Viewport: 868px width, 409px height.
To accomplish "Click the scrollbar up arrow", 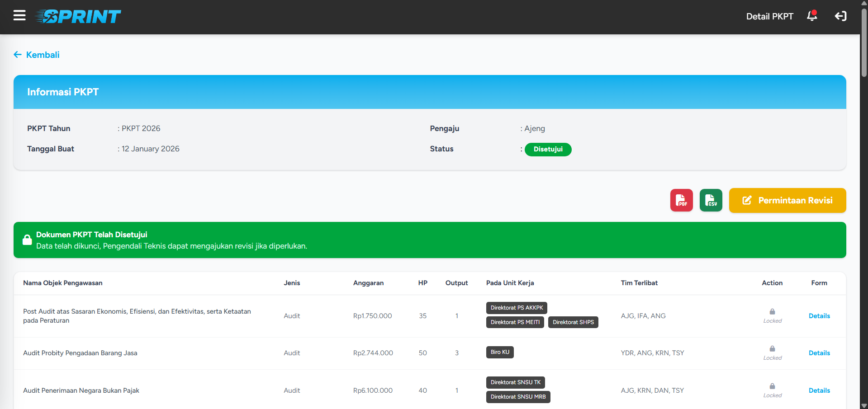I will [864, 3].
